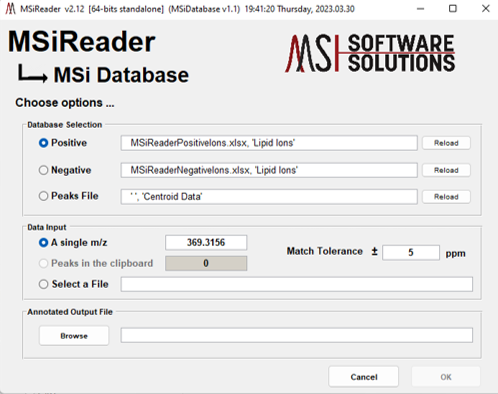The image size is (498, 394).
Task: Minimize the MSiReader window
Action: [421, 9]
